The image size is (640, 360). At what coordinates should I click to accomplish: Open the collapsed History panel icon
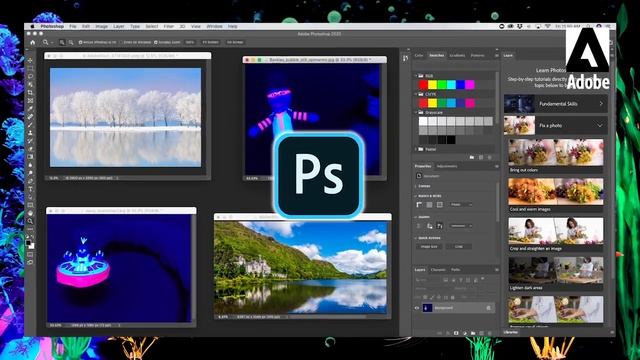[x=405, y=58]
